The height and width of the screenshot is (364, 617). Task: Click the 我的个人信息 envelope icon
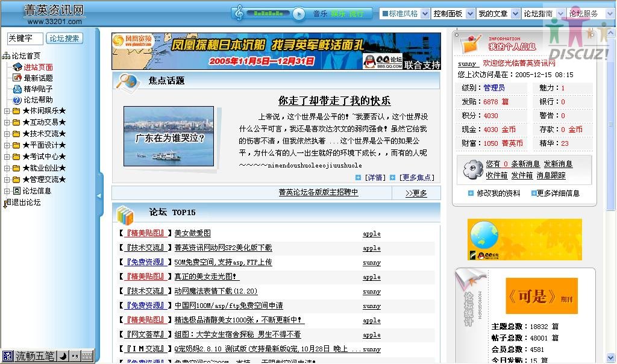471,44
